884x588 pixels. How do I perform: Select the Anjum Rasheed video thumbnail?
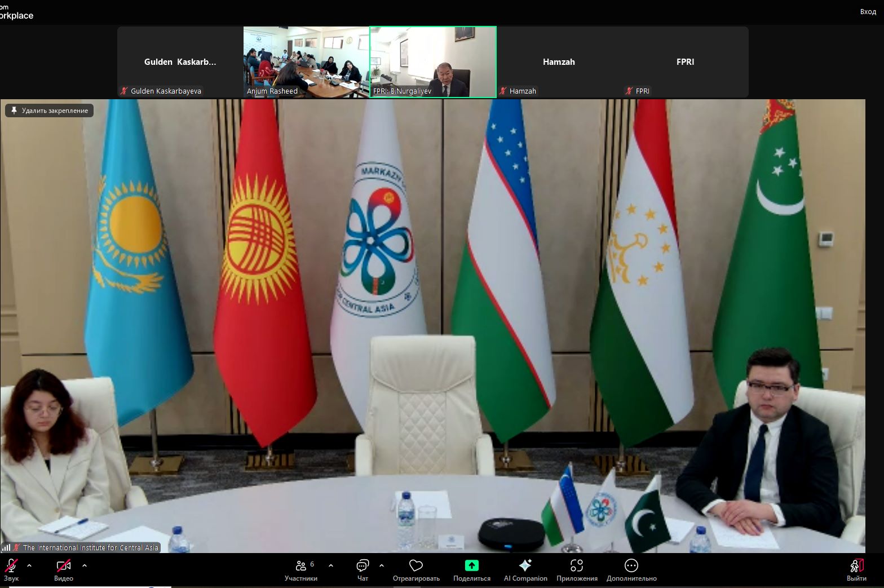point(306,62)
